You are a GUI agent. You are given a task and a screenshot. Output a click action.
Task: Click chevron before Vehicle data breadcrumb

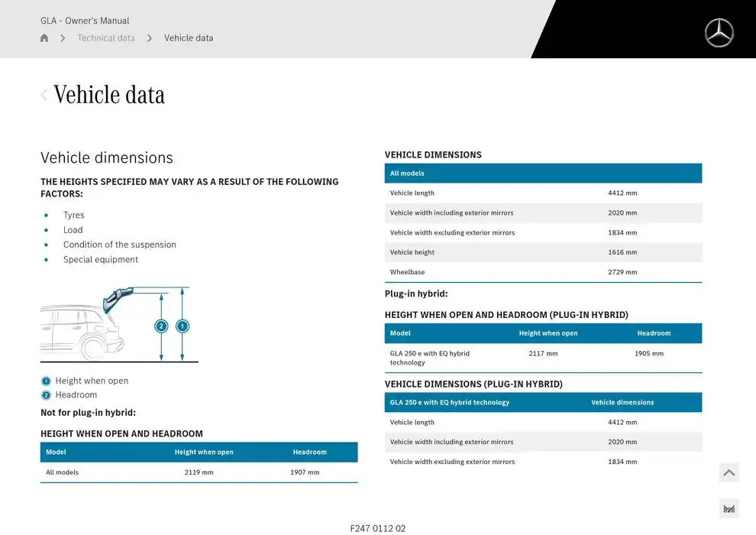click(150, 38)
